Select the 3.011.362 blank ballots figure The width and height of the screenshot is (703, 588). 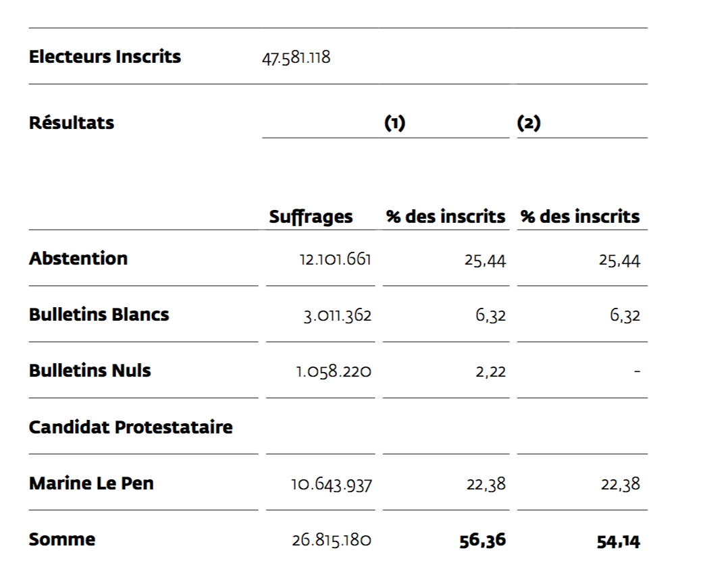337,316
